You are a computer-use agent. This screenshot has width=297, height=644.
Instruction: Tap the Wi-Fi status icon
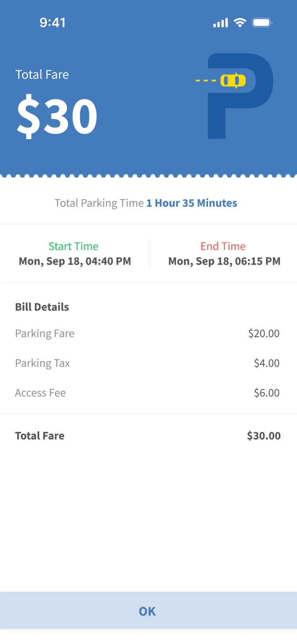pos(240,23)
